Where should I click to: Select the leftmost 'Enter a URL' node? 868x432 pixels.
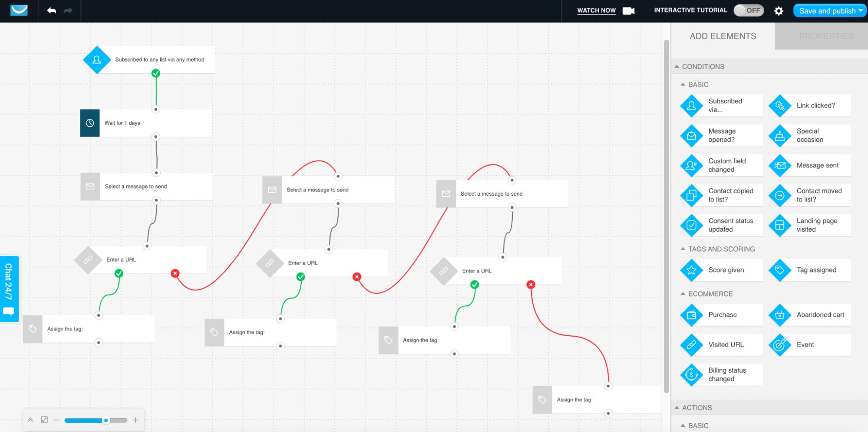[140, 260]
